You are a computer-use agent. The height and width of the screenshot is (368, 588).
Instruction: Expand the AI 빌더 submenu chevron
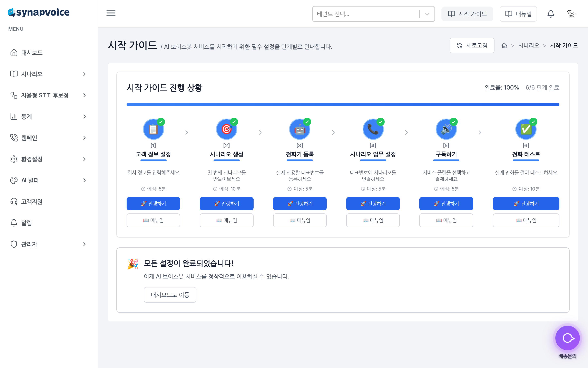[x=84, y=180]
